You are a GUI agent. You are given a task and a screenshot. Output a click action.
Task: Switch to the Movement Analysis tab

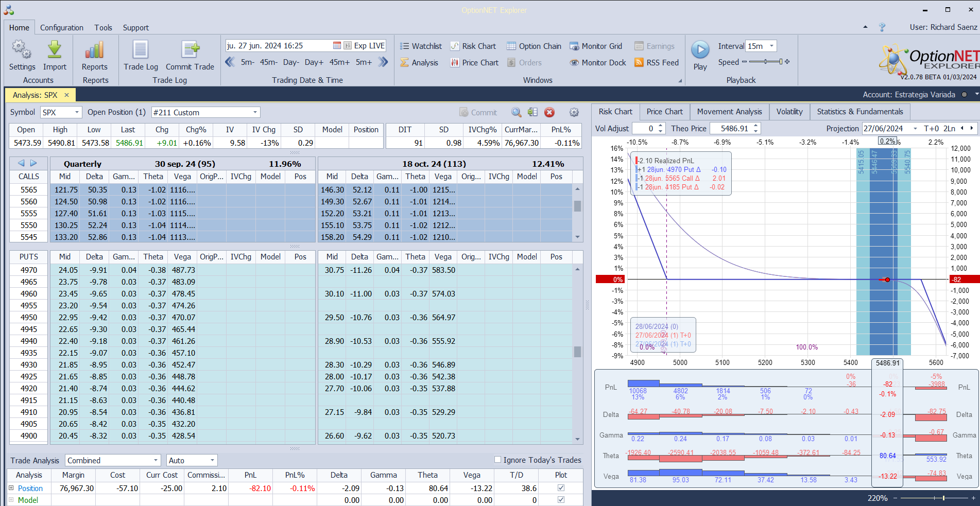729,112
